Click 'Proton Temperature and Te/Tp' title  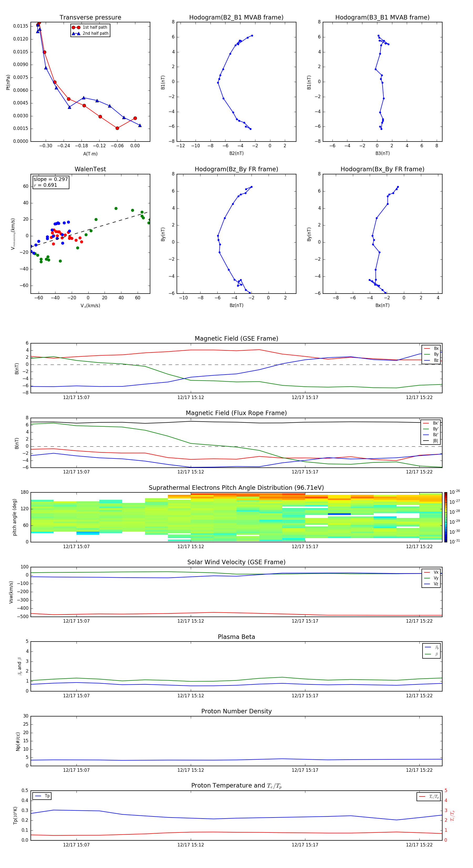236,786
